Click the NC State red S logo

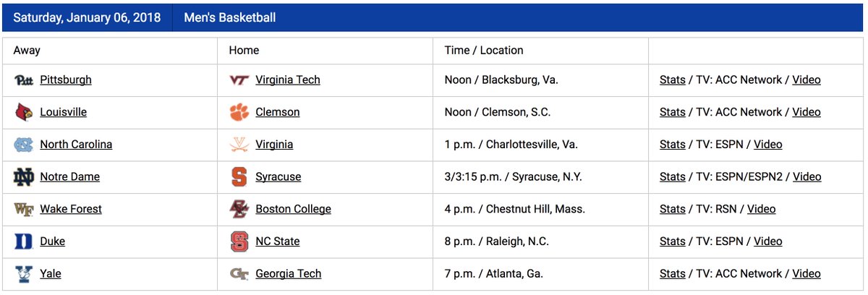[x=239, y=241]
